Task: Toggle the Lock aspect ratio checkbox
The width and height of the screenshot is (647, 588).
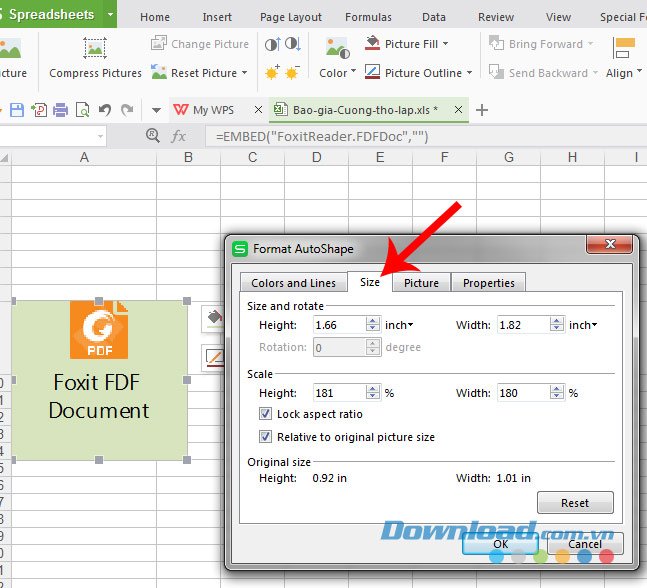Action: 265,413
